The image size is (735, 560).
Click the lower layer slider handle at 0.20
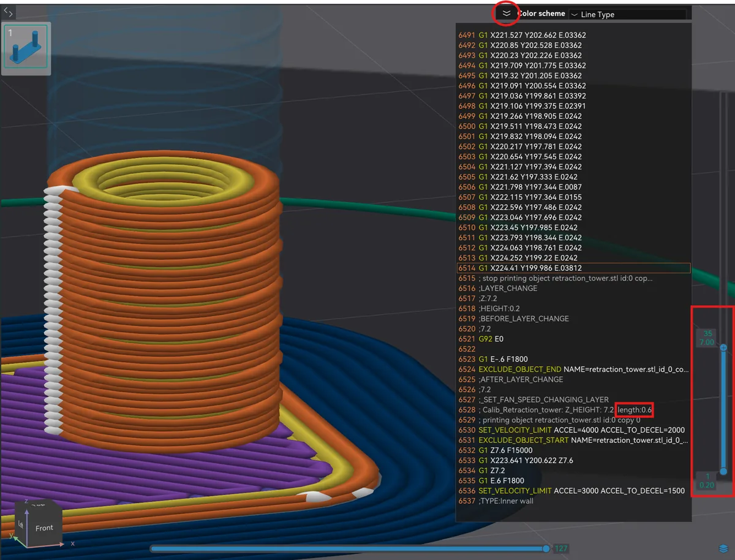click(x=723, y=471)
